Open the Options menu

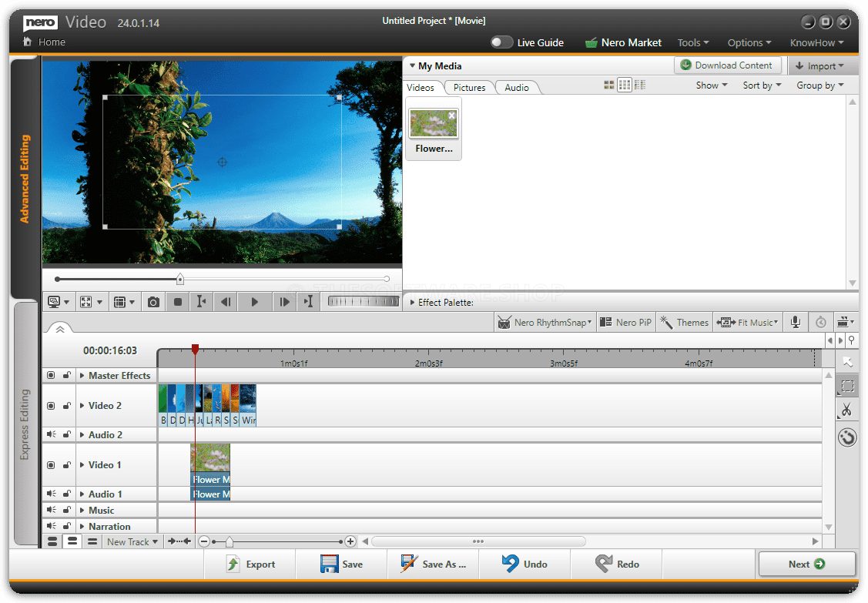click(x=749, y=42)
